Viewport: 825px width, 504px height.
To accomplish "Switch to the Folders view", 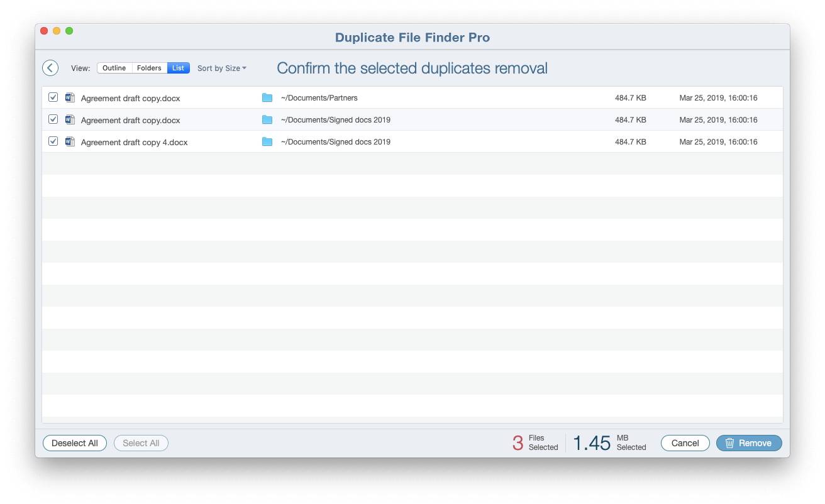I will coord(149,68).
